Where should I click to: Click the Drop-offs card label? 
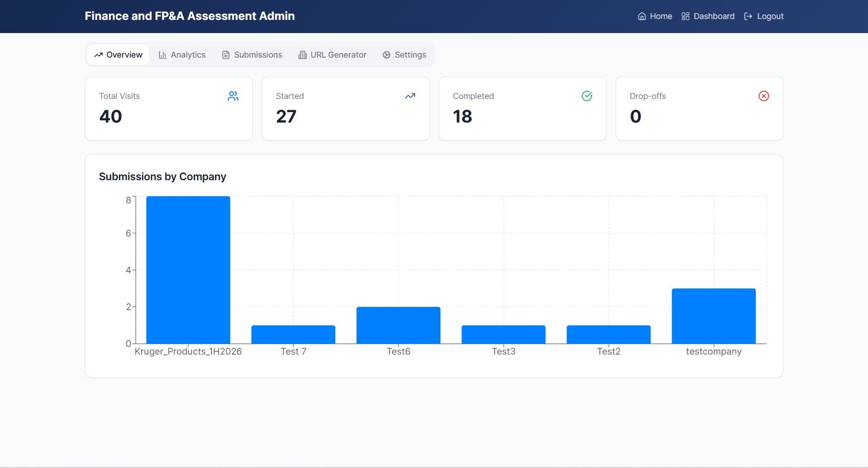click(x=648, y=96)
